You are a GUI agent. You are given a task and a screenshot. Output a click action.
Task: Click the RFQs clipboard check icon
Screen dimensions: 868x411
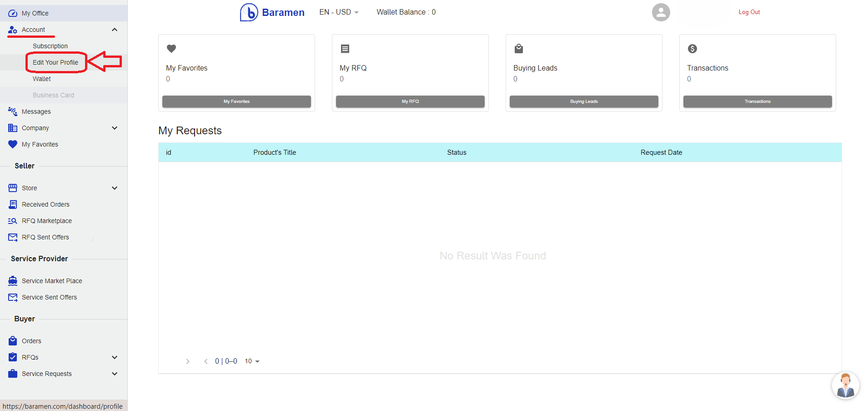click(13, 357)
